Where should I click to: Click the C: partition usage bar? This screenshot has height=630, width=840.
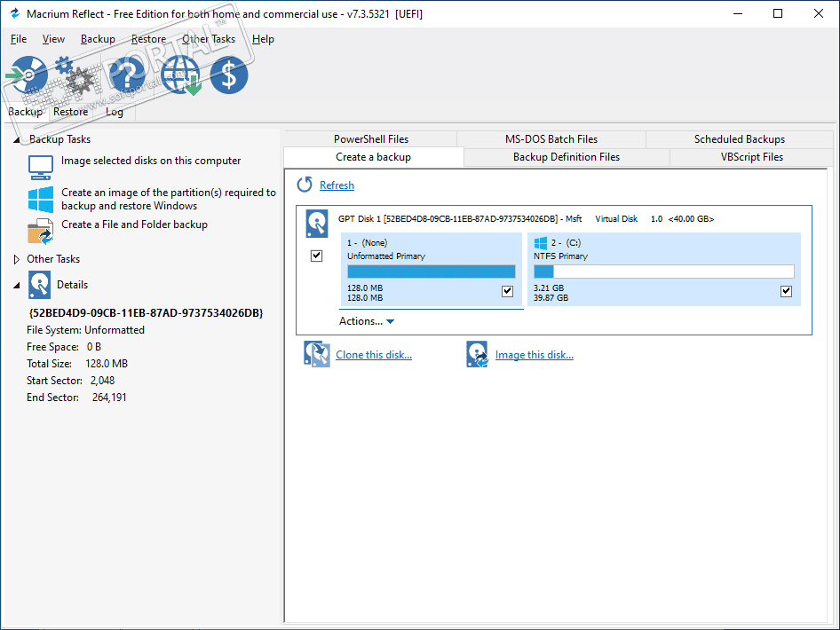(663, 272)
